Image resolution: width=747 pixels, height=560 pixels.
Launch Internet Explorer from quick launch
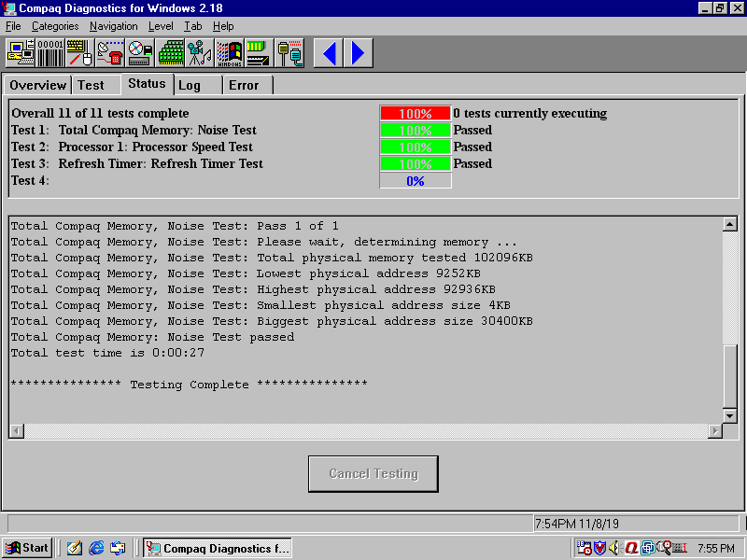click(96, 549)
